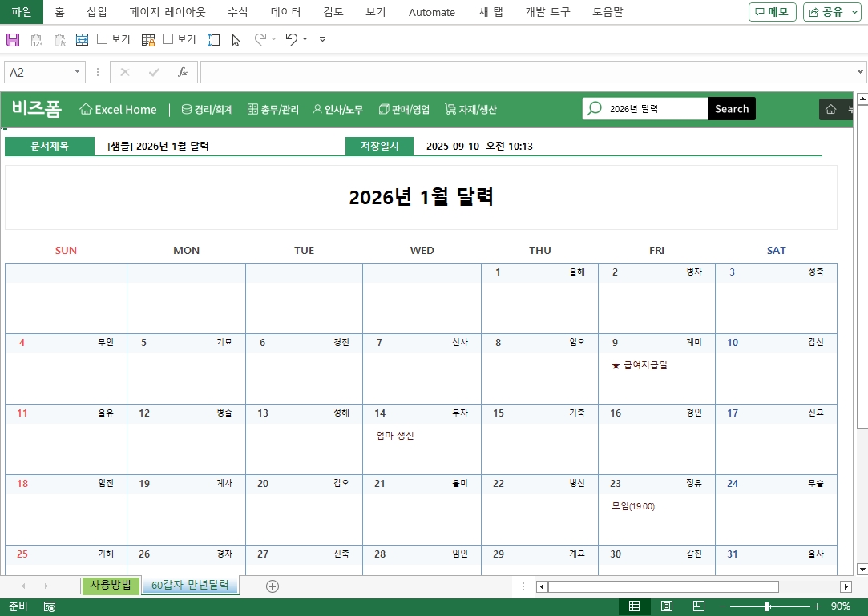Screen dimensions: 868x616
Task: Open the 경리/회계 category link
Action: click(x=208, y=109)
